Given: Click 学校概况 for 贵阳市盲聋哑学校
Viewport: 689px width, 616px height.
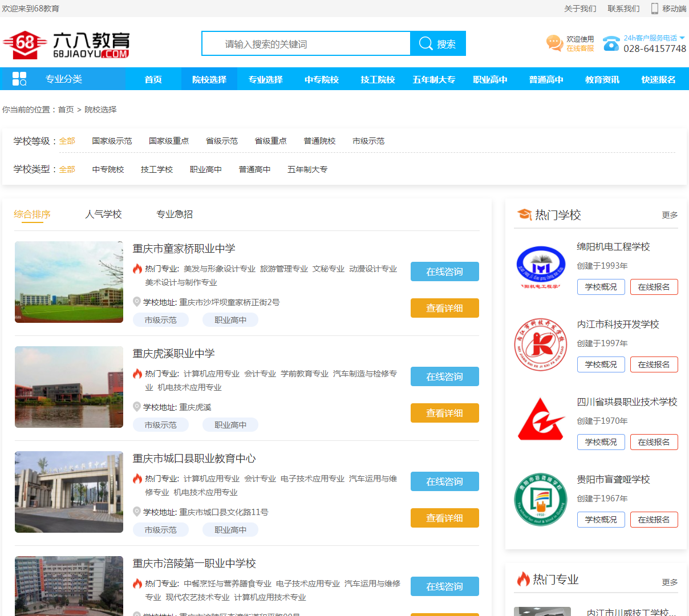Looking at the screenshot, I should [601, 520].
